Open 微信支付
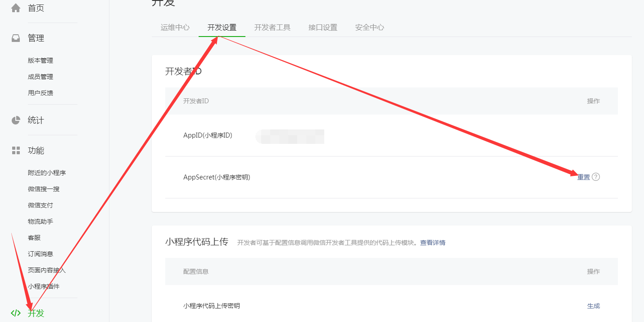This screenshot has width=644, height=322. click(x=41, y=205)
